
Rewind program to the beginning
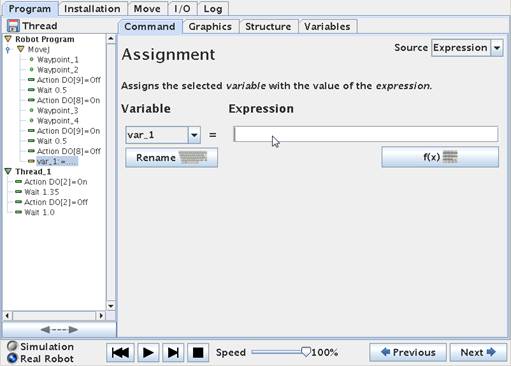click(120, 352)
